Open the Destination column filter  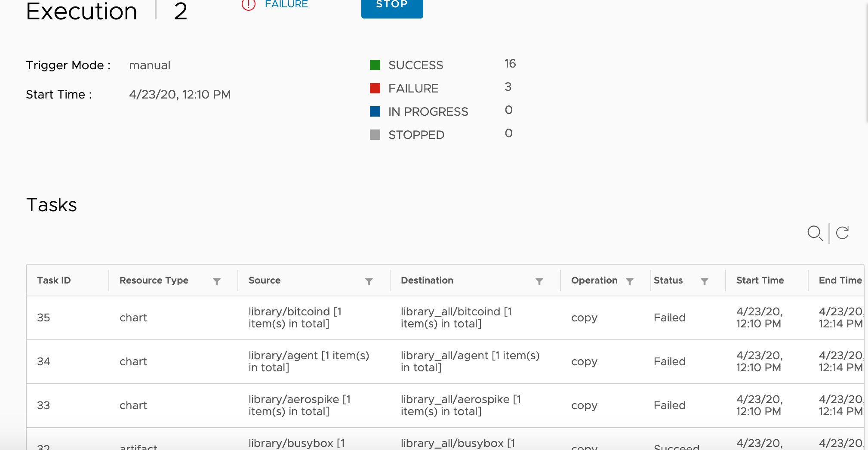539,281
